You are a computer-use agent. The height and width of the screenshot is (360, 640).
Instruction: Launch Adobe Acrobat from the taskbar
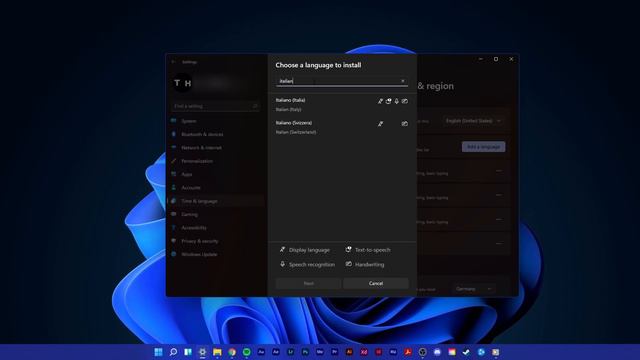point(408,352)
